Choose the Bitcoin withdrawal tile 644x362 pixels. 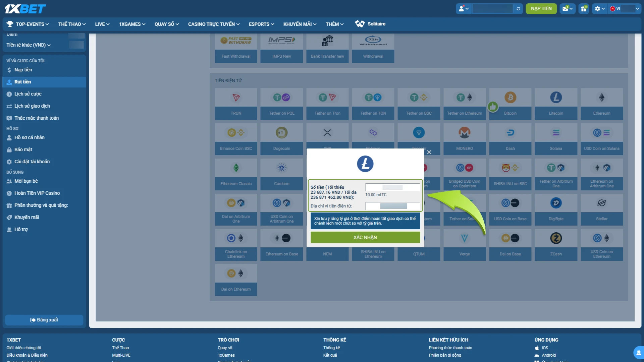[510, 104]
